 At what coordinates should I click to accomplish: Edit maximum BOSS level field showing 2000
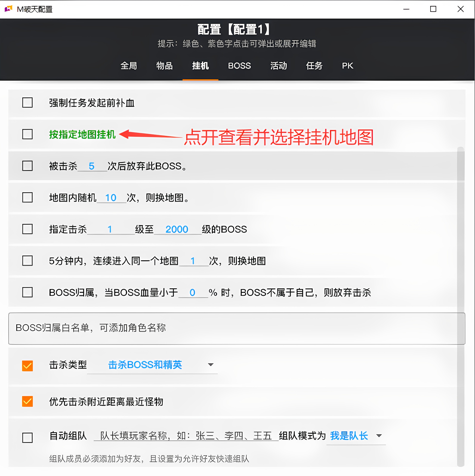[x=178, y=229]
